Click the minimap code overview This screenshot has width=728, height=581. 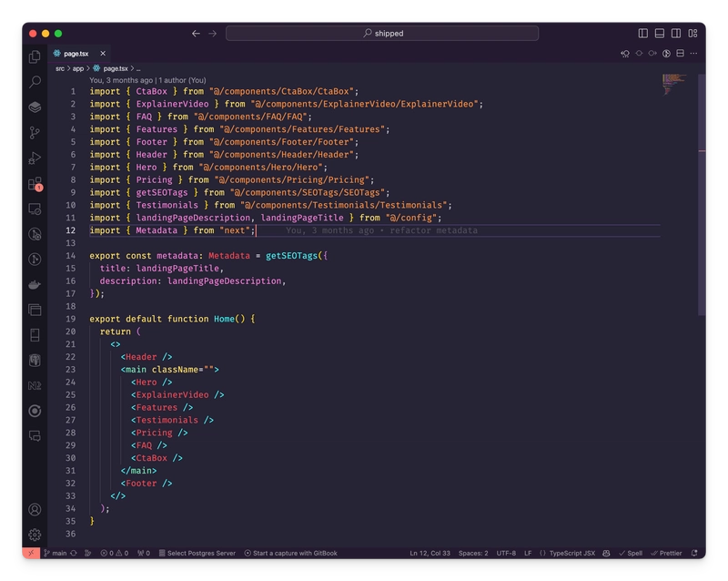coord(673,85)
